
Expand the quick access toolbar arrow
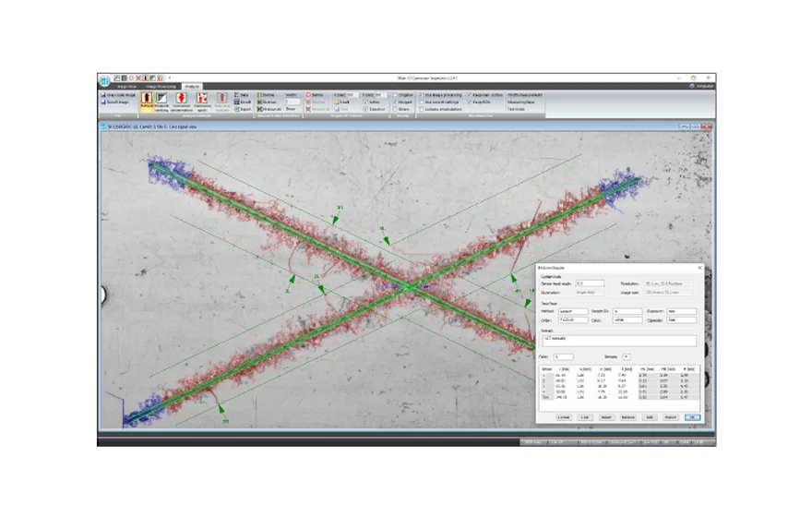click(x=170, y=78)
